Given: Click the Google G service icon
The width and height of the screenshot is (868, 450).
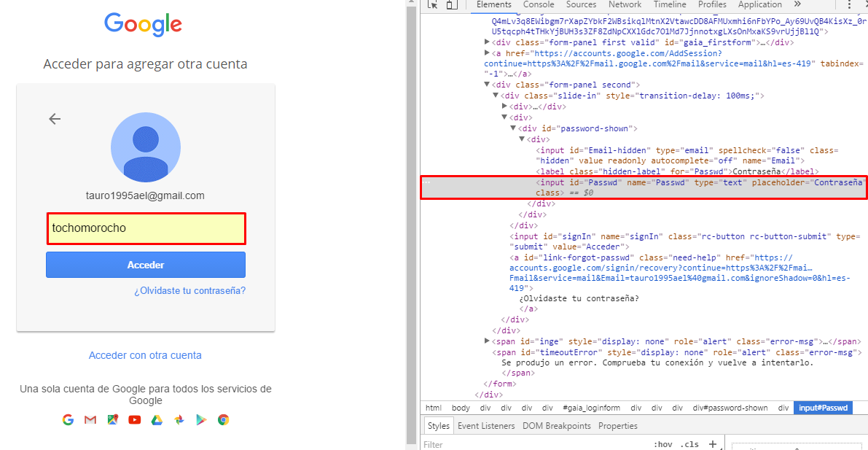Looking at the screenshot, I should [68, 420].
